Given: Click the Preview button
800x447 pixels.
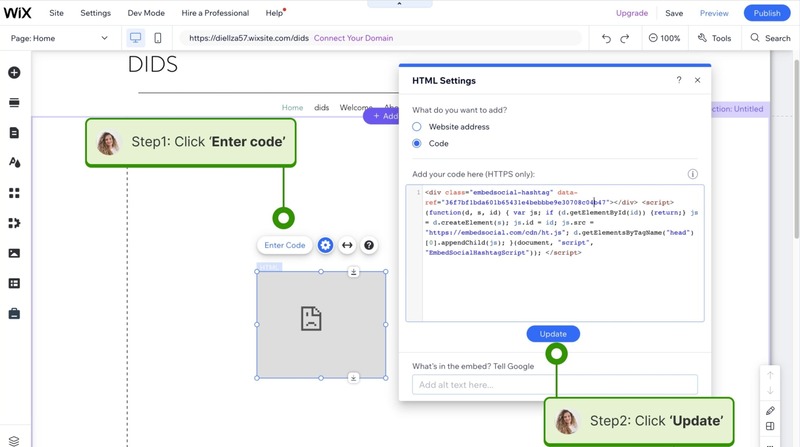Looking at the screenshot, I should pos(714,13).
